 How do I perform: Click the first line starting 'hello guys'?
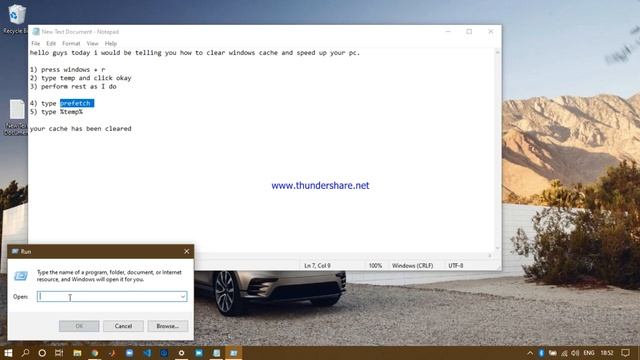(195, 53)
